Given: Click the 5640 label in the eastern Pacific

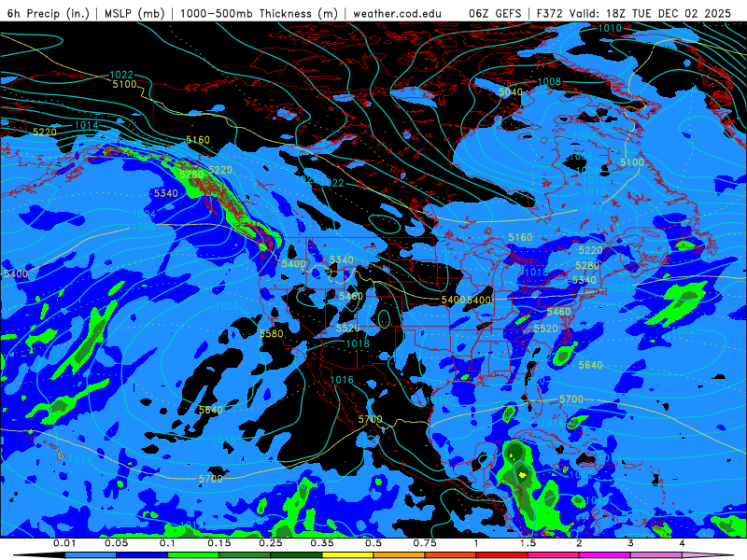Looking at the screenshot, I should [211, 410].
